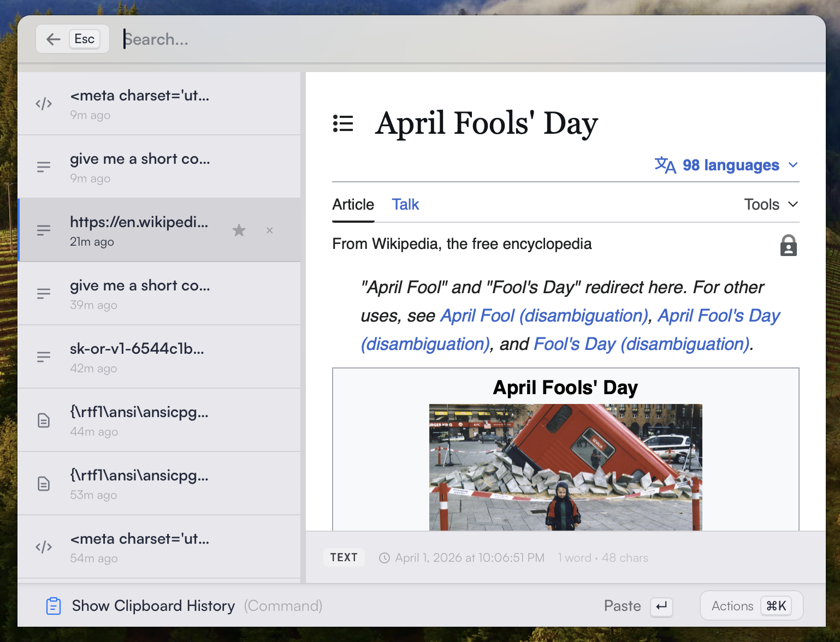Follow the Fool's Day (disambiguation) link
The width and height of the screenshot is (840, 642).
(x=641, y=344)
